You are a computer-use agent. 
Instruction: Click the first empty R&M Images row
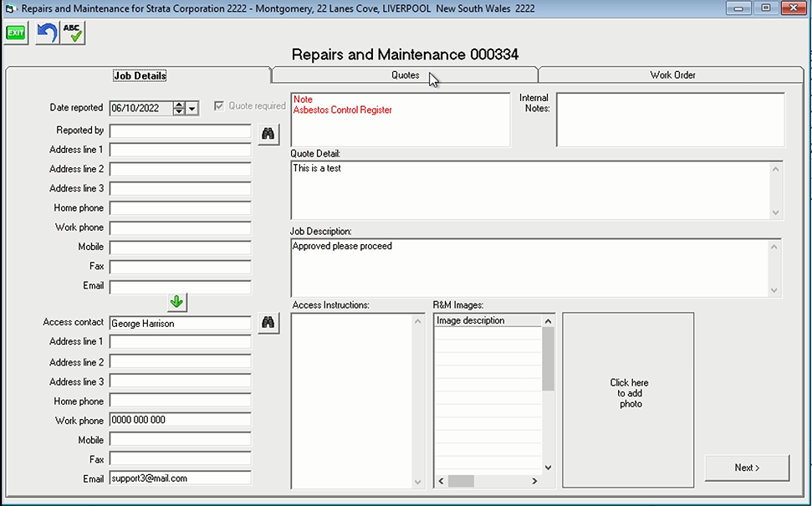pyautogui.click(x=488, y=333)
